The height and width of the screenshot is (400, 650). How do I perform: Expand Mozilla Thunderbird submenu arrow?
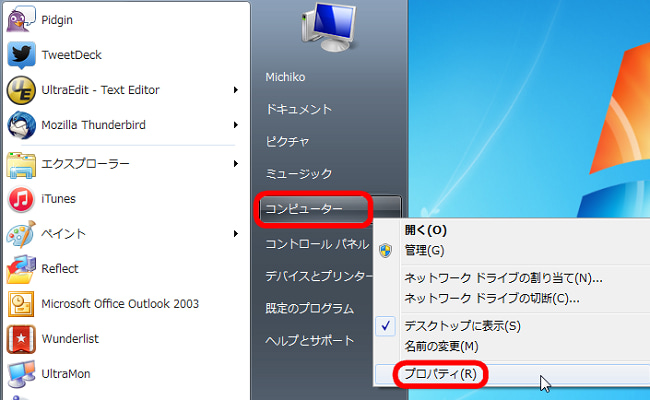pyautogui.click(x=235, y=125)
